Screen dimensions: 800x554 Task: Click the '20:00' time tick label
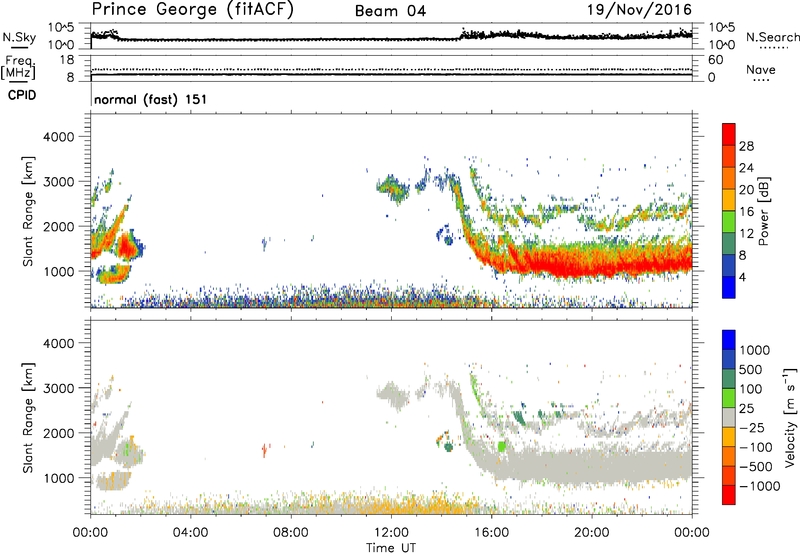point(592,533)
